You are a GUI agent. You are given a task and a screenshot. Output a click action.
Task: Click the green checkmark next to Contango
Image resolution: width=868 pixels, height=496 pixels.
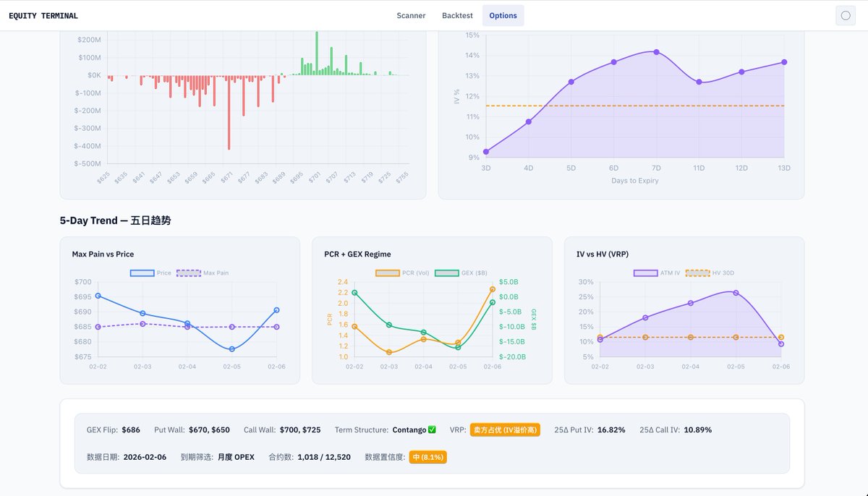click(x=432, y=429)
